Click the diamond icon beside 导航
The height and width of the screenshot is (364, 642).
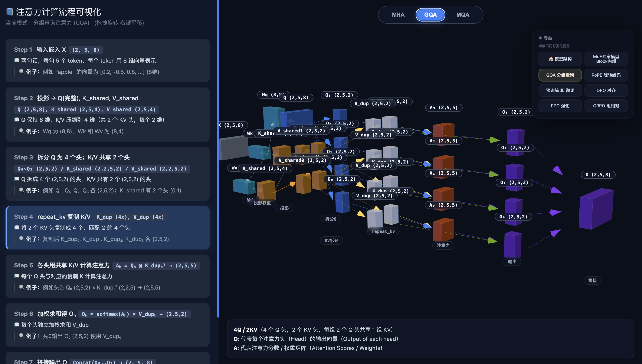(x=540, y=38)
